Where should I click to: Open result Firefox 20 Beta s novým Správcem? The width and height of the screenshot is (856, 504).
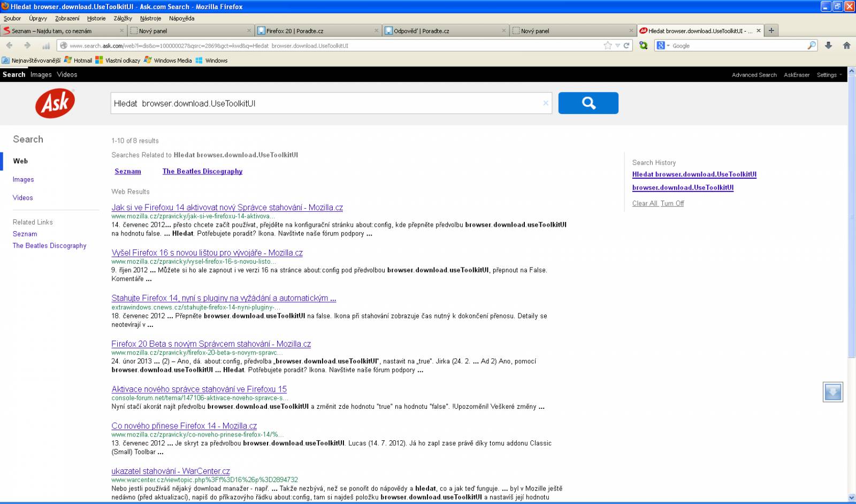tap(211, 343)
